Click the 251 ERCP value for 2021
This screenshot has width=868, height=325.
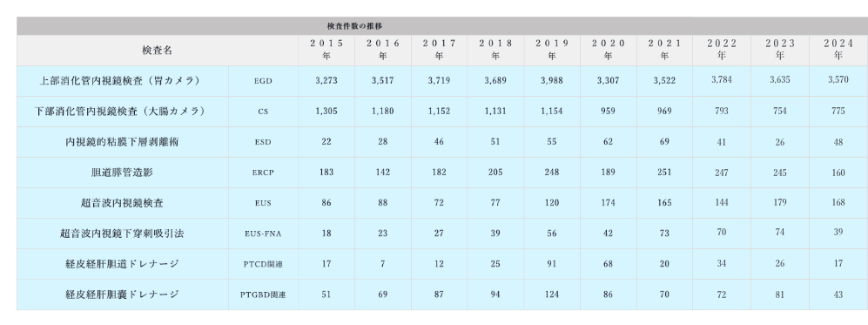[664, 173]
